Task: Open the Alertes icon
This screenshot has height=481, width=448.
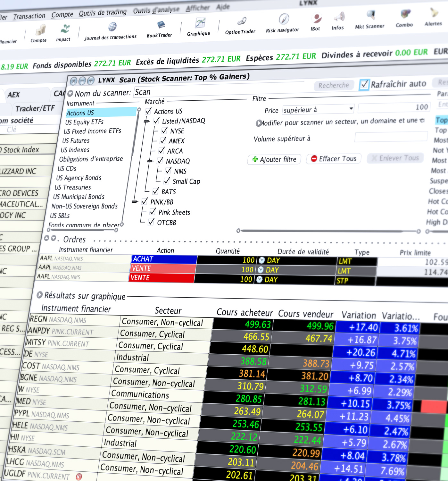Action: pos(434,13)
